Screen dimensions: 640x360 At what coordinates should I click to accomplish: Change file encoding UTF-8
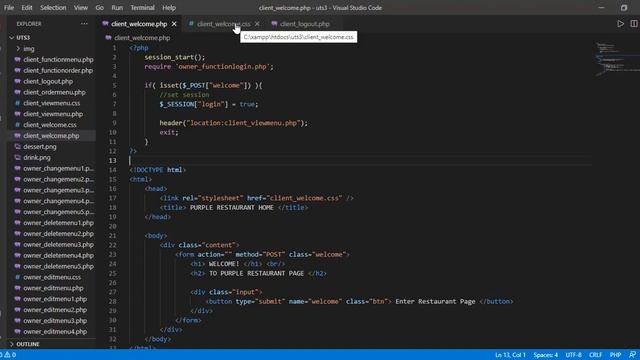pyautogui.click(x=573, y=355)
